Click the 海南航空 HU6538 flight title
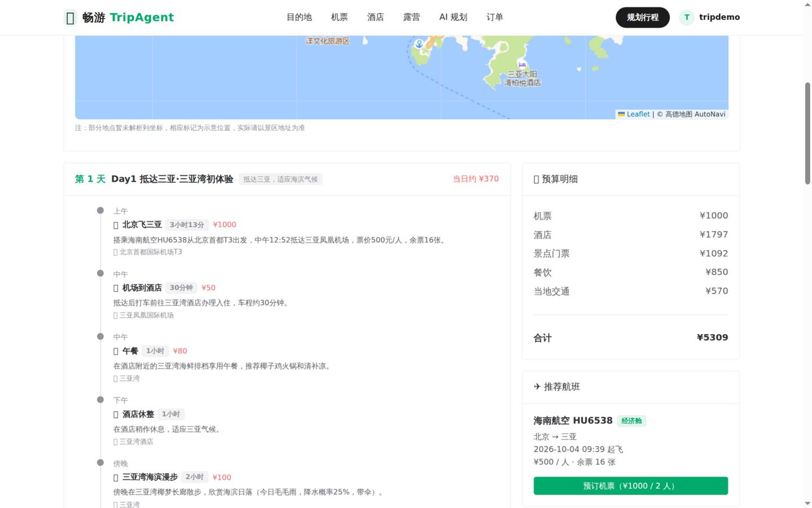This screenshot has width=812, height=508. [x=573, y=421]
